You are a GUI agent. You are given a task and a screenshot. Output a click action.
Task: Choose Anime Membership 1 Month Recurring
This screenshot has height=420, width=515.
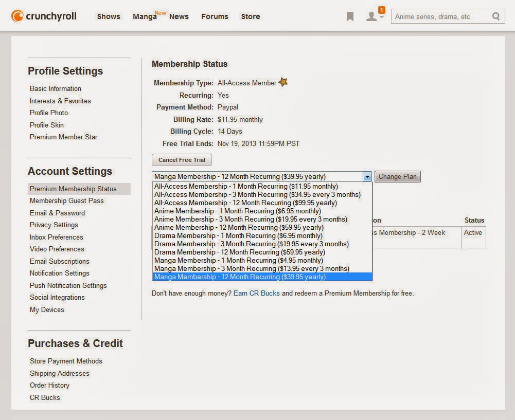tap(262, 211)
